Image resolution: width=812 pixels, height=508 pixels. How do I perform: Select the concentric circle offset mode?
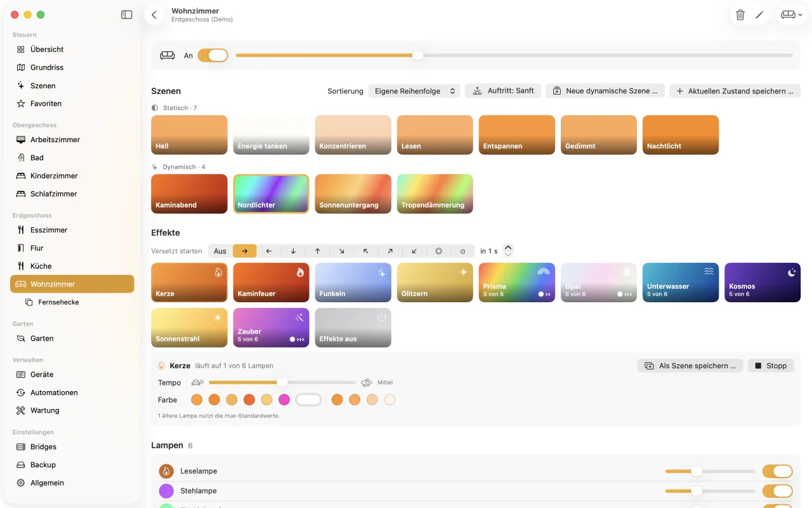tap(438, 251)
